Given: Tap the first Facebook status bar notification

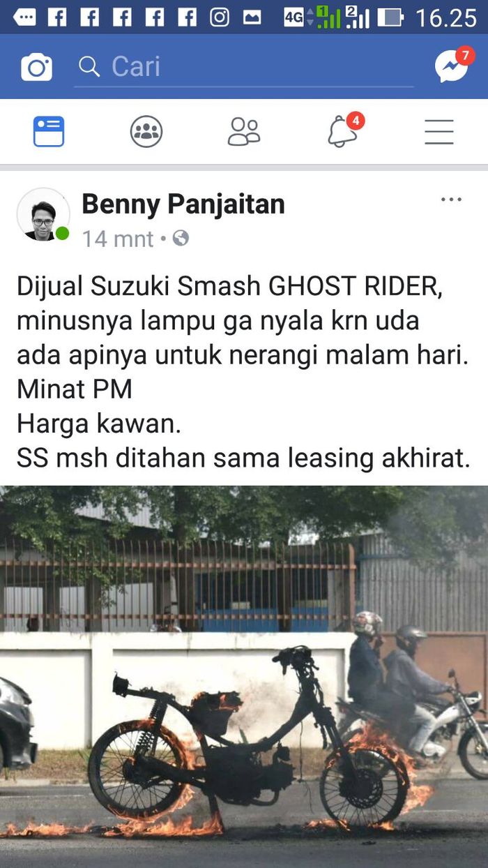Looking at the screenshot, I should coord(57,17).
